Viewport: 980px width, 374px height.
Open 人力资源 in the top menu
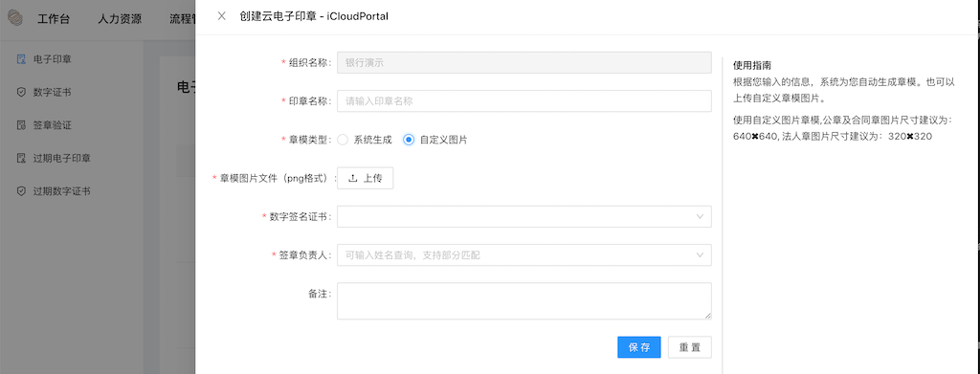pos(120,19)
